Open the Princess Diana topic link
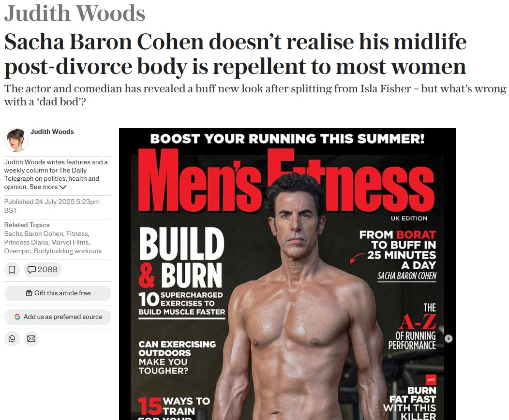This screenshot has height=420, width=509. point(26,242)
